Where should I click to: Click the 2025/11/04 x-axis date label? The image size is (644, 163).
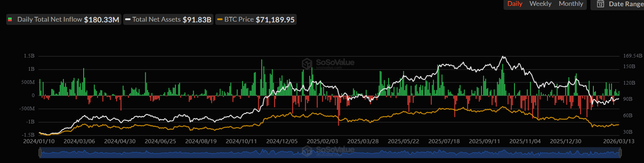pos(525,141)
